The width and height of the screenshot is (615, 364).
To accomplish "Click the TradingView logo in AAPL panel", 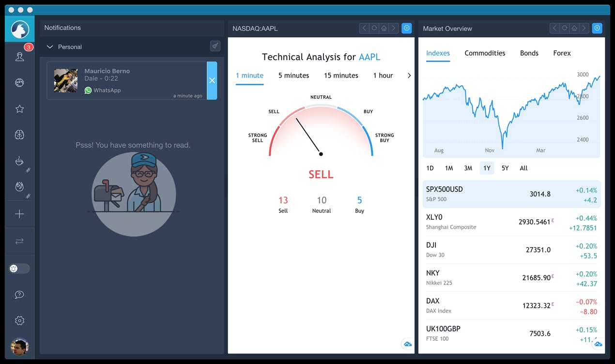I will (x=408, y=344).
